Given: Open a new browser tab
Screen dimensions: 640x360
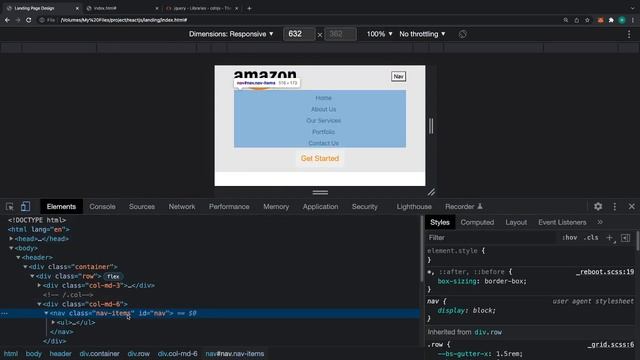Looking at the screenshot, I should pyautogui.click(x=249, y=8).
